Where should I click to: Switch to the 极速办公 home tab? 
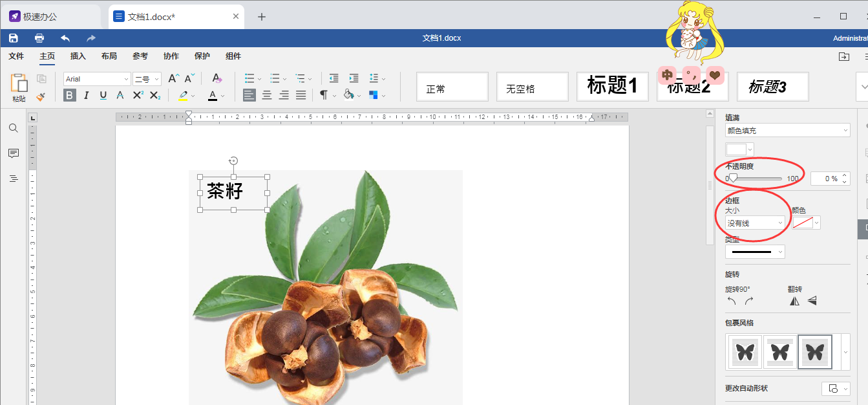[x=50, y=17]
